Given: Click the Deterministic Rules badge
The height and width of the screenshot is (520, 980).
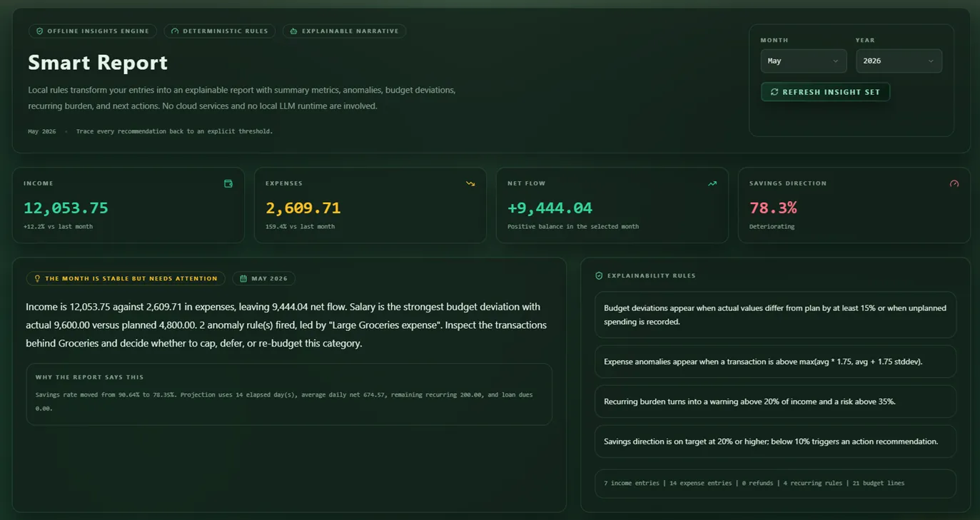Looking at the screenshot, I should 220,31.
